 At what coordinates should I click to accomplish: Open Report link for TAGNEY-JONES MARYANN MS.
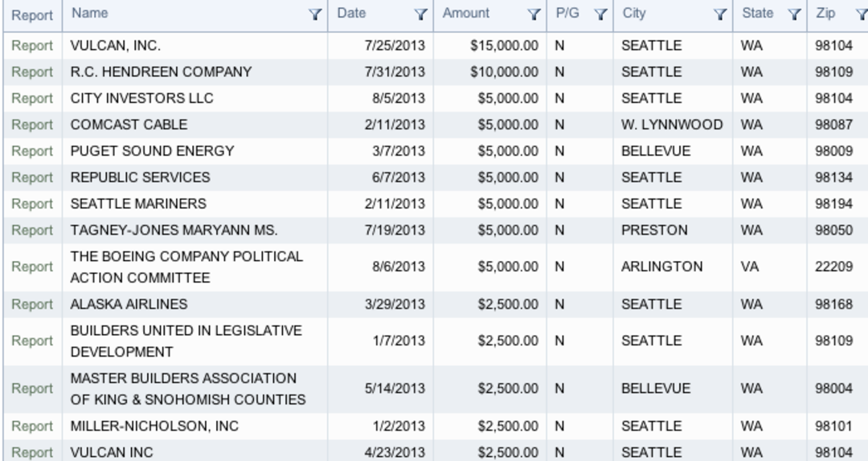coord(32,230)
